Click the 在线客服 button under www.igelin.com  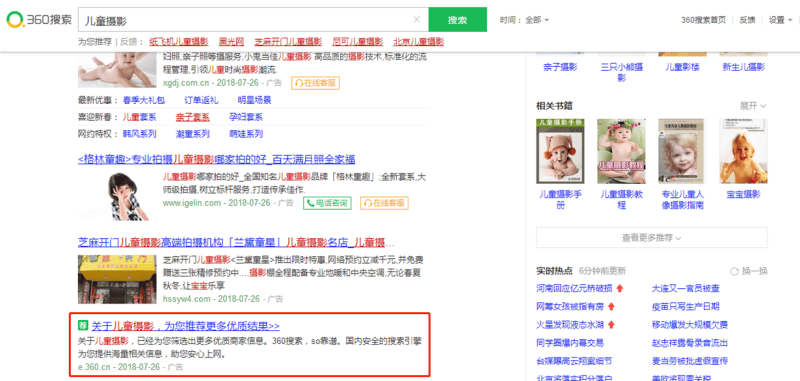pos(384,203)
